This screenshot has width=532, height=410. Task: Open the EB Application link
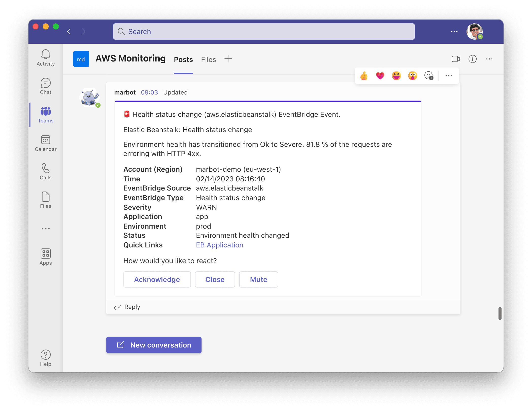click(x=220, y=245)
